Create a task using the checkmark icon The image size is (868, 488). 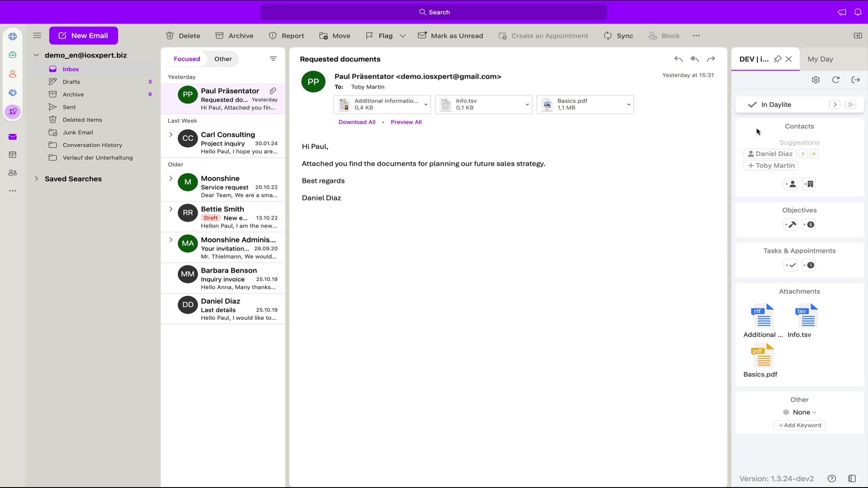pyautogui.click(x=790, y=265)
